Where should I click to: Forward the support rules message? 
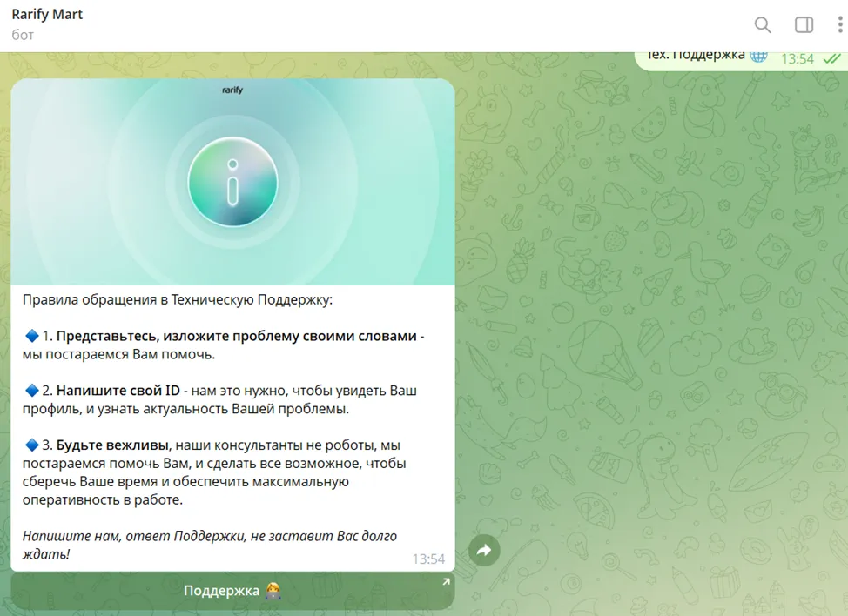coord(484,550)
